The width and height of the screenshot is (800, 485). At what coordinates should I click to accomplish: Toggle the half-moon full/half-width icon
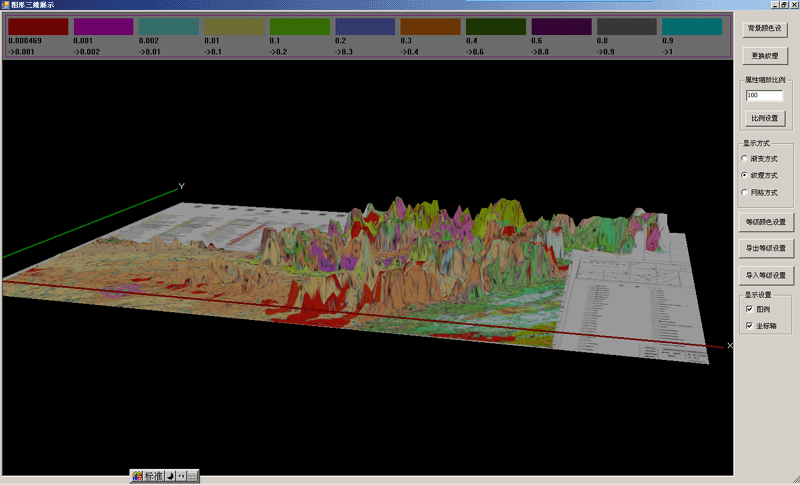click(x=170, y=476)
